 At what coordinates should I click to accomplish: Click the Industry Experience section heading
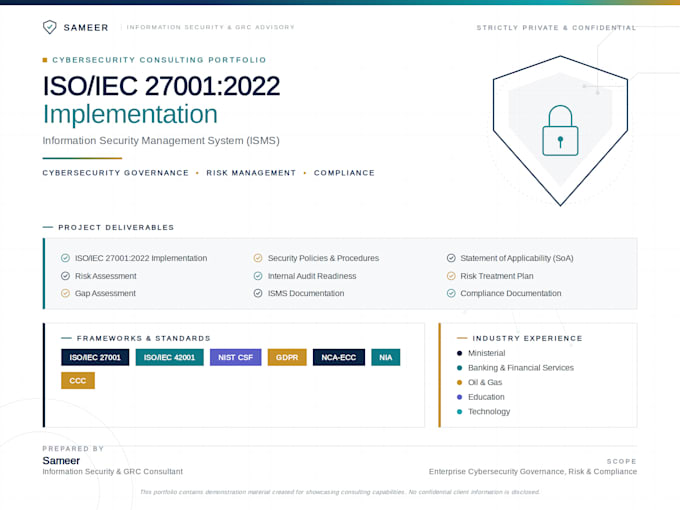(527, 338)
